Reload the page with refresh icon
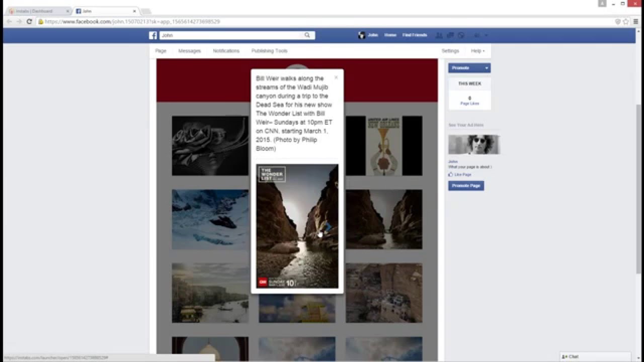 (x=29, y=22)
